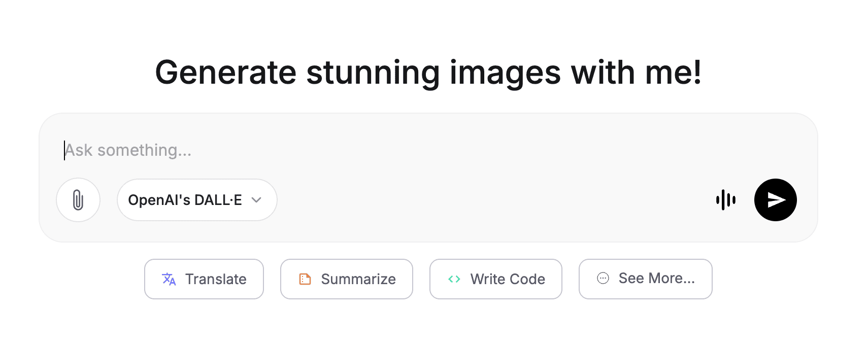Image resolution: width=868 pixels, height=344 pixels.
Task: Show more actions with See More...
Action: coord(646,279)
